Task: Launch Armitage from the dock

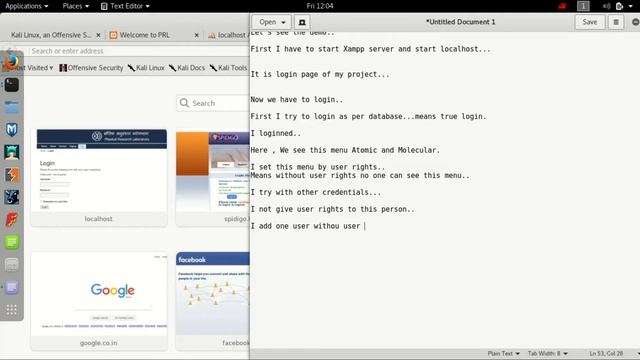Action: (x=11, y=152)
